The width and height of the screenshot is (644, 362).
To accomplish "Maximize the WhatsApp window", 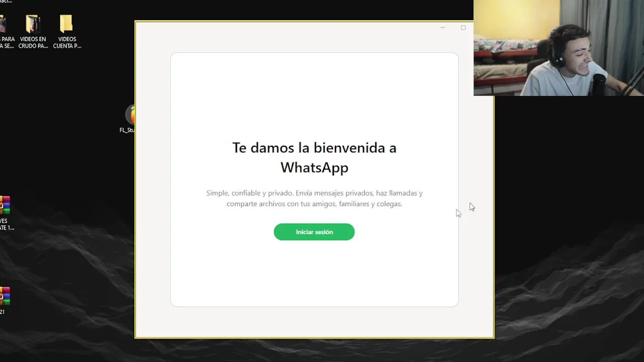I will (463, 28).
